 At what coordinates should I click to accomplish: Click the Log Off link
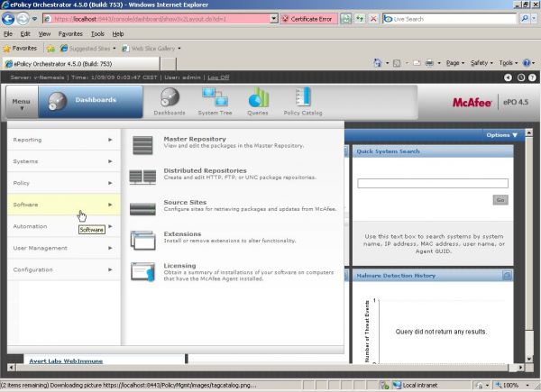click(x=218, y=77)
